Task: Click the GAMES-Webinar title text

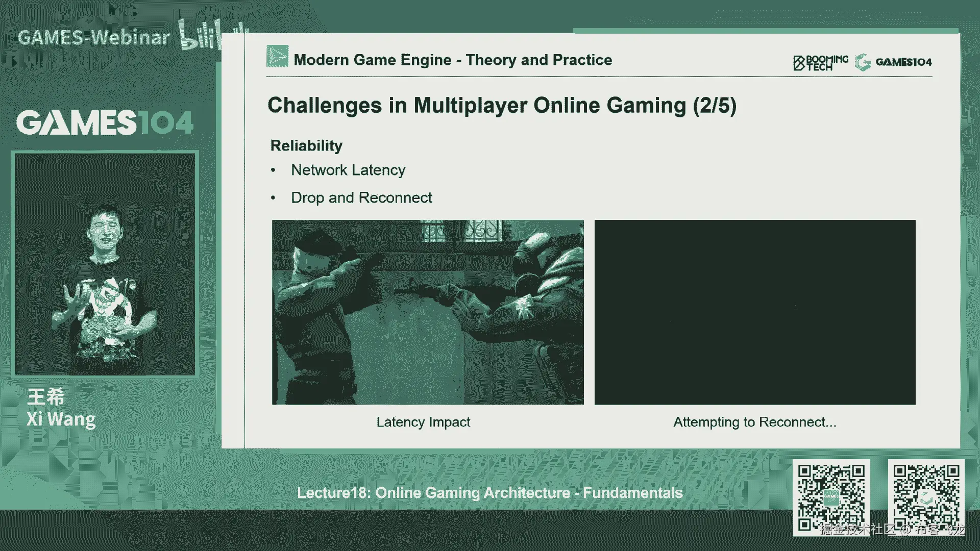Action: [94, 38]
